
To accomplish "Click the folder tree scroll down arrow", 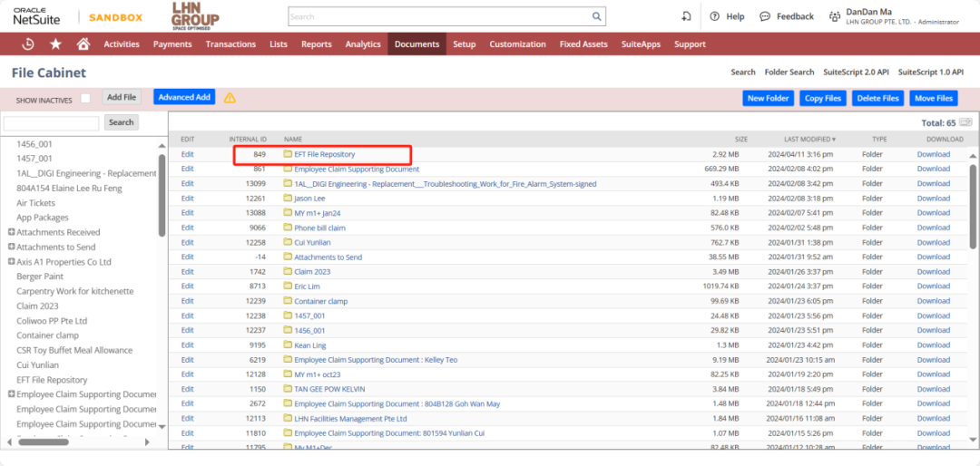I will tap(162, 426).
